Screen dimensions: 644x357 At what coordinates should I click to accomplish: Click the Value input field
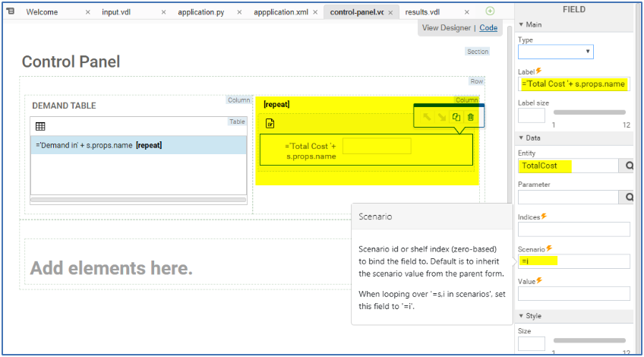[574, 294]
